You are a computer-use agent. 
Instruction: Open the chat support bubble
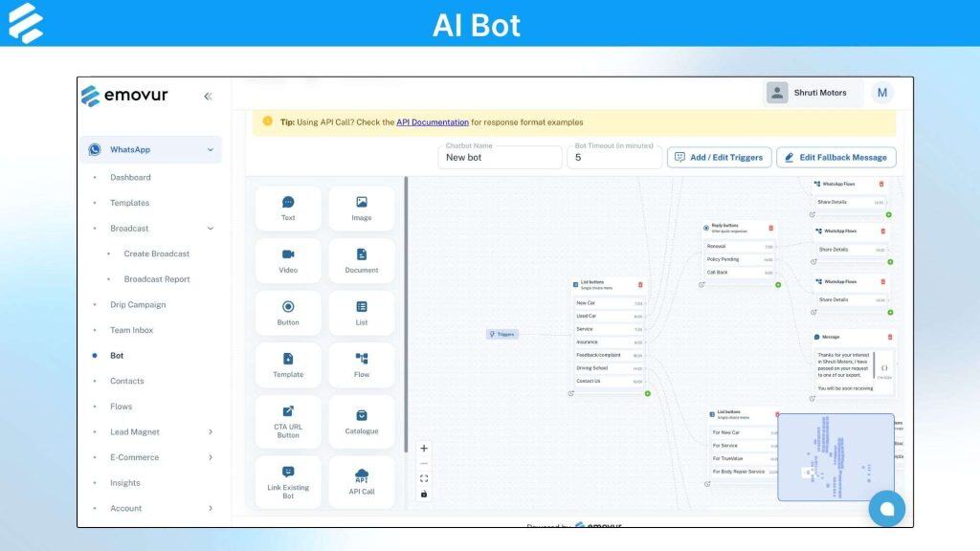point(886,508)
